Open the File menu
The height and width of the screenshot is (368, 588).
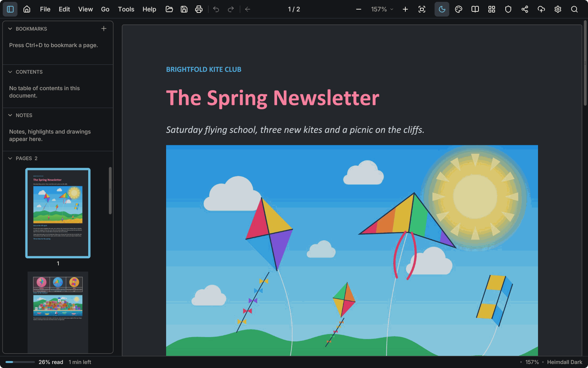point(45,9)
